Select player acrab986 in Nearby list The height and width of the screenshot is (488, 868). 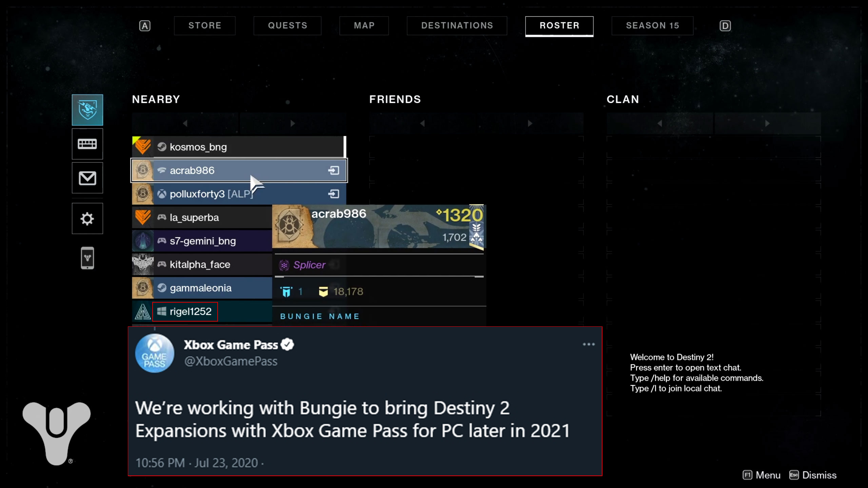[239, 170]
